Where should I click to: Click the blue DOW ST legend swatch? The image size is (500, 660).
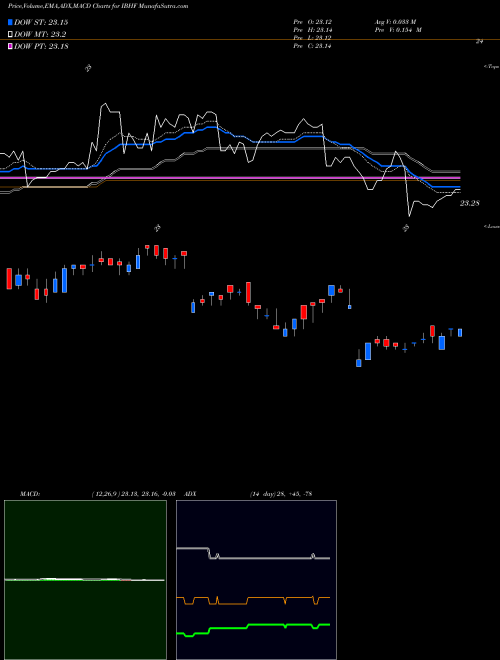click(10, 22)
